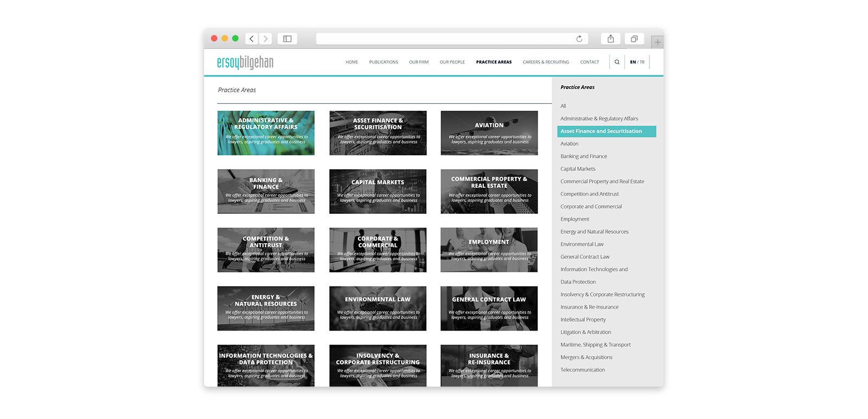The width and height of the screenshot is (868, 419).
Task: Open the General Contract Law card
Action: click(489, 308)
